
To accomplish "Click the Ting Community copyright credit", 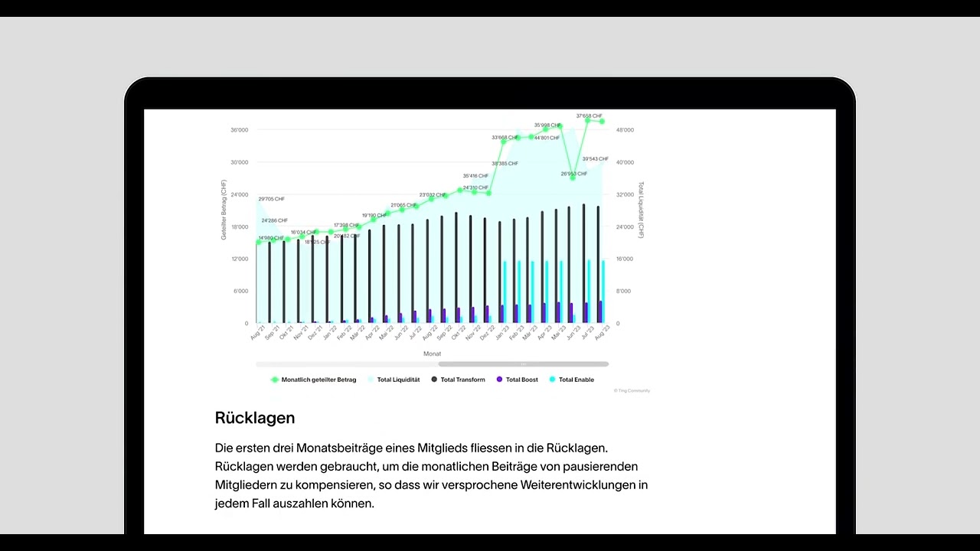I will (632, 391).
